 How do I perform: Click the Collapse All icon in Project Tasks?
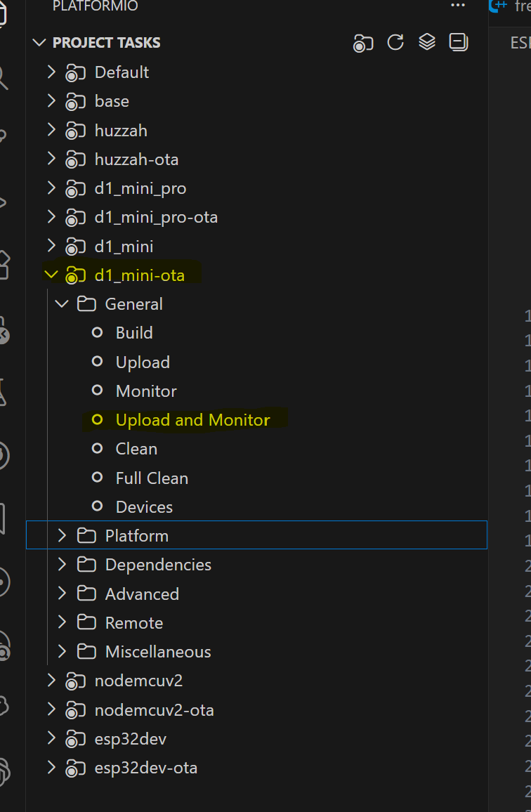point(459,42)
